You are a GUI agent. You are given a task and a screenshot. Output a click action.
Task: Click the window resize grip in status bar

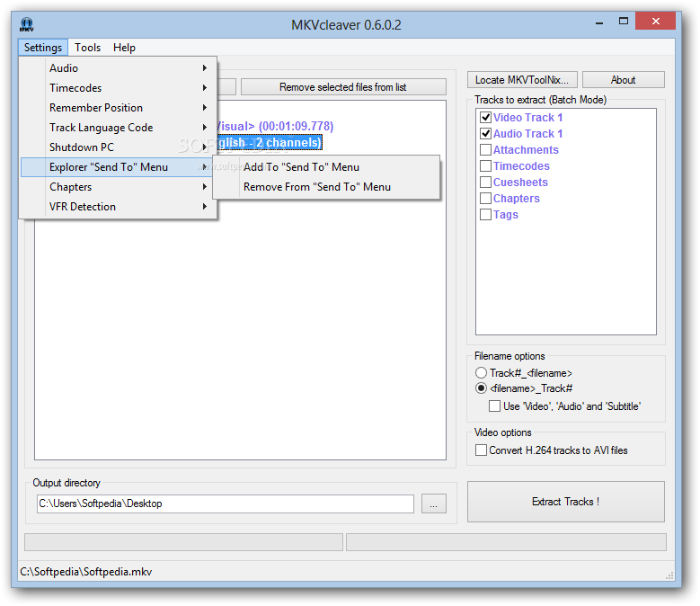tap(669, 576)
